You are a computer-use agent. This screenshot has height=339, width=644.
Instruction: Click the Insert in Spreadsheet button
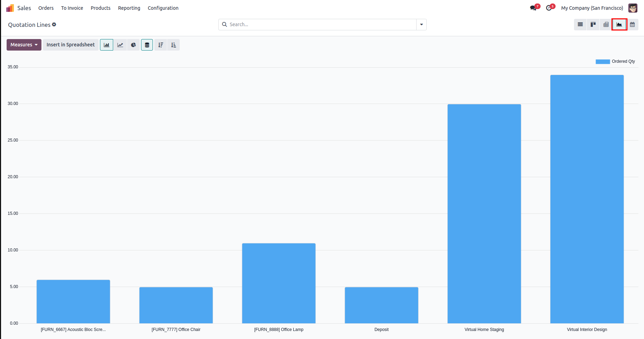click(71, 45)
